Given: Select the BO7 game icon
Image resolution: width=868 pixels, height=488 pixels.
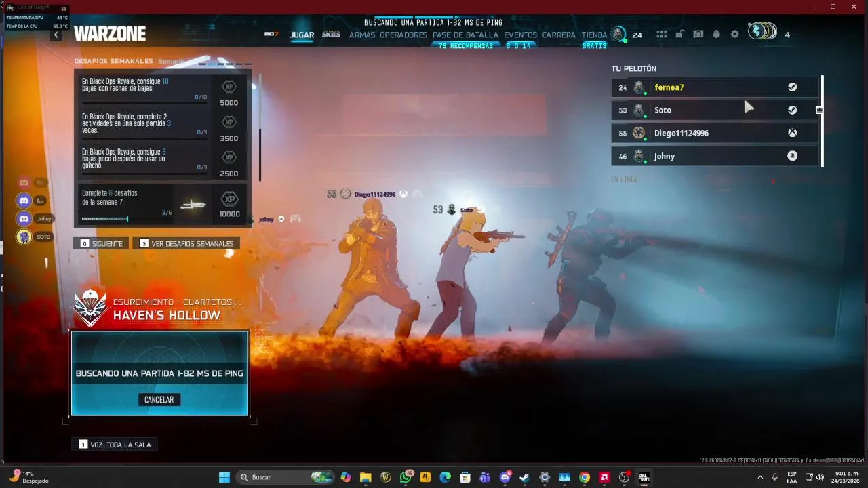Looking at the screenshot, I should click(x=271, y=34).
